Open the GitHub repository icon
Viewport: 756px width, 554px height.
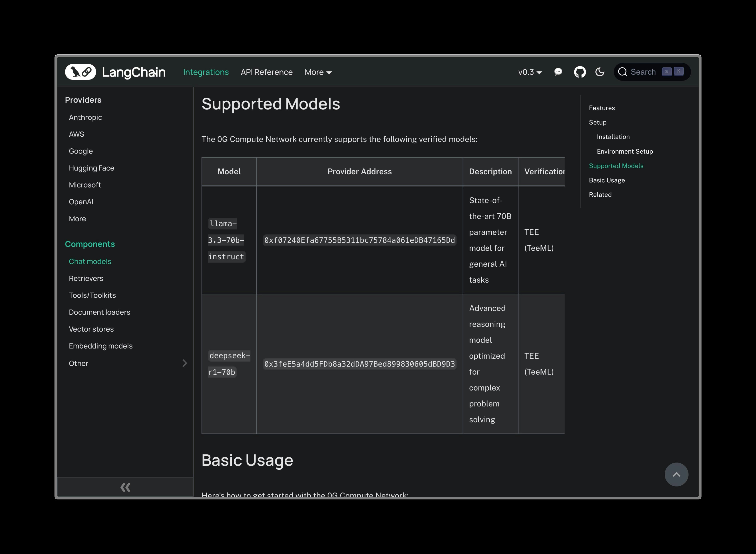point(580,72)
